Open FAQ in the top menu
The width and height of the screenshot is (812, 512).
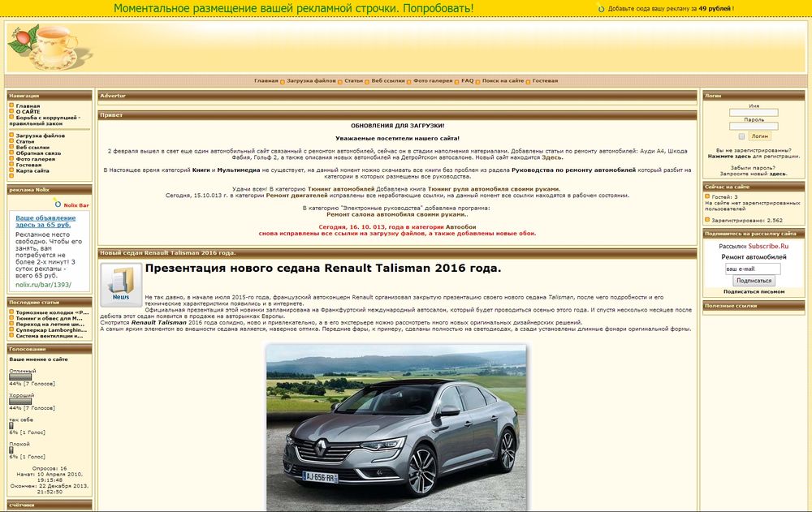(x=467, y=81)
